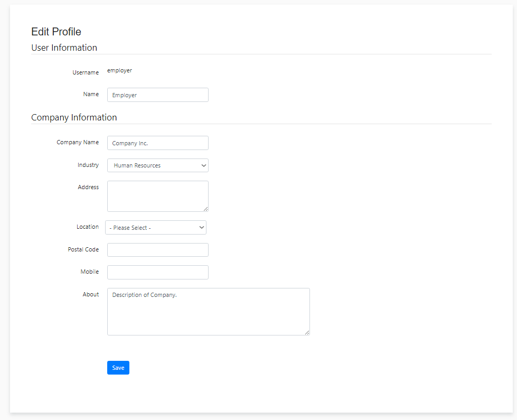Click into the Name field
The width and height of the screenshot is (517, 420).
(x=157, y=95)
